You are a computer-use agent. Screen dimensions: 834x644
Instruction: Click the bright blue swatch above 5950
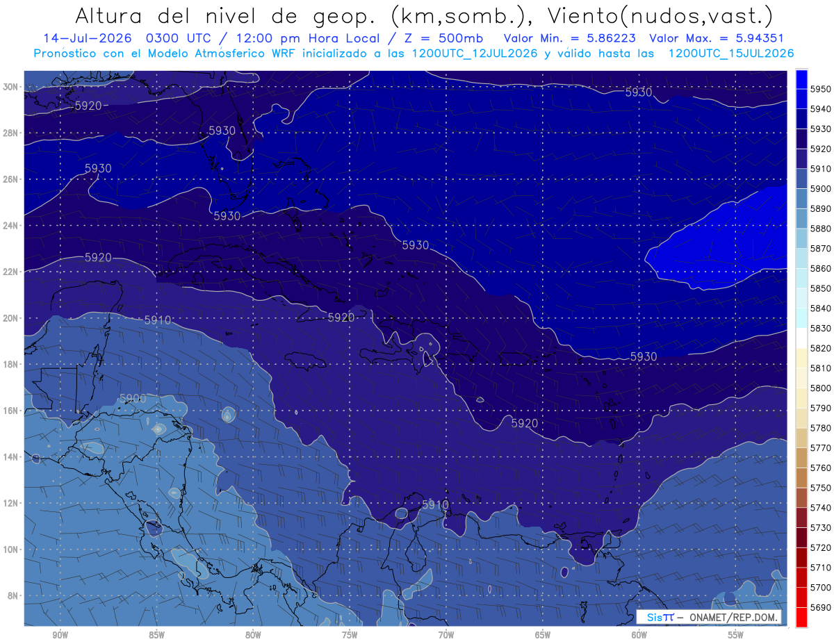[x=801, y=79]
